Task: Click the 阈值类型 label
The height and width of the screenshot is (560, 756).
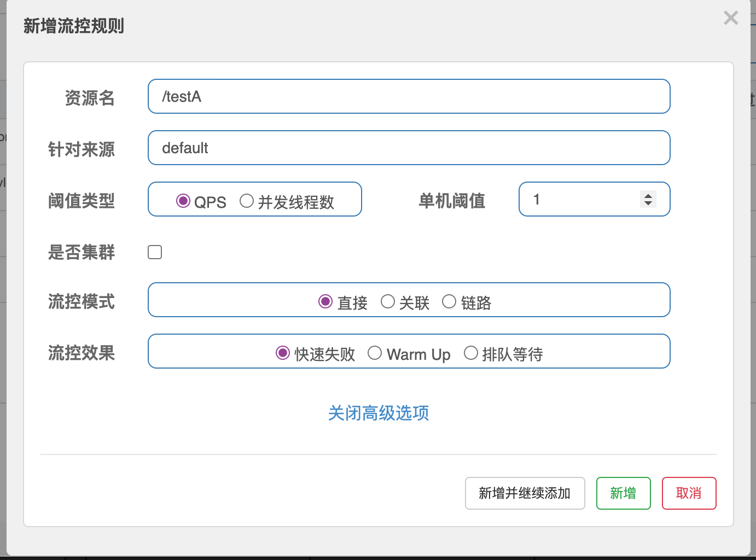Action: coord(82,201)
